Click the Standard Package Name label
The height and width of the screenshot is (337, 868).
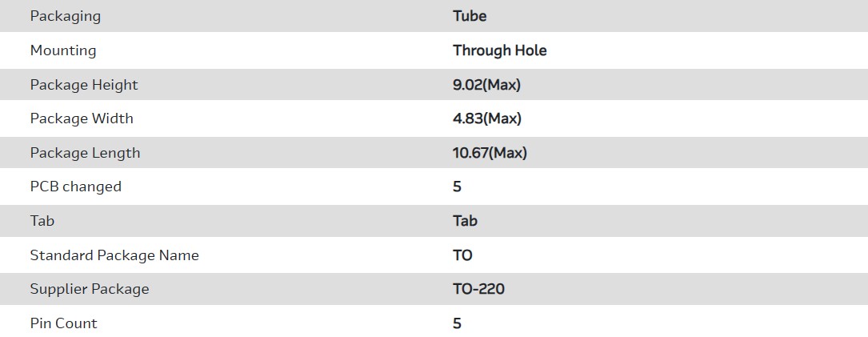pos(114,255)
